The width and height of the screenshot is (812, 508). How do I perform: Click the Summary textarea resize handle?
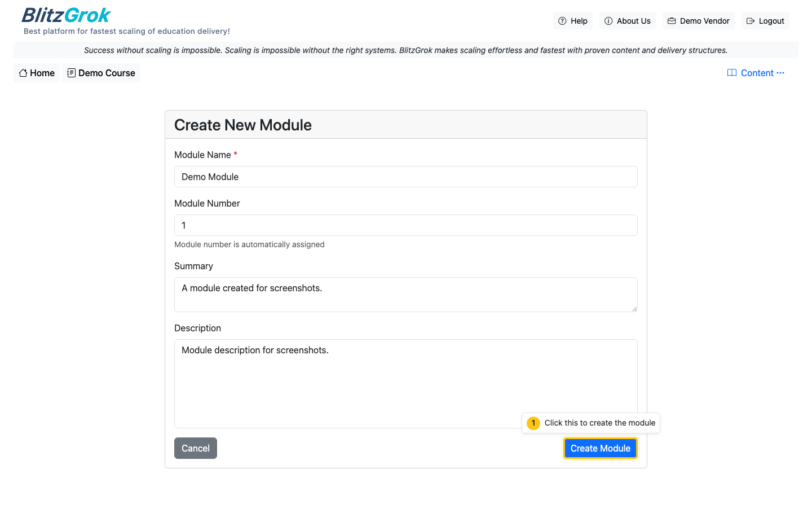(635, 309)
